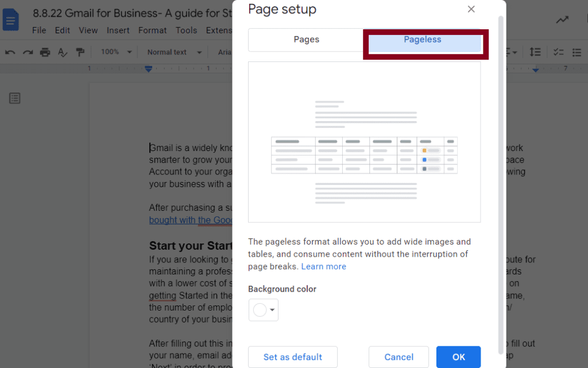The image size is (588, 368).
Task: Insert a checklist using the checklist icon
Action: tap(558, 52)
